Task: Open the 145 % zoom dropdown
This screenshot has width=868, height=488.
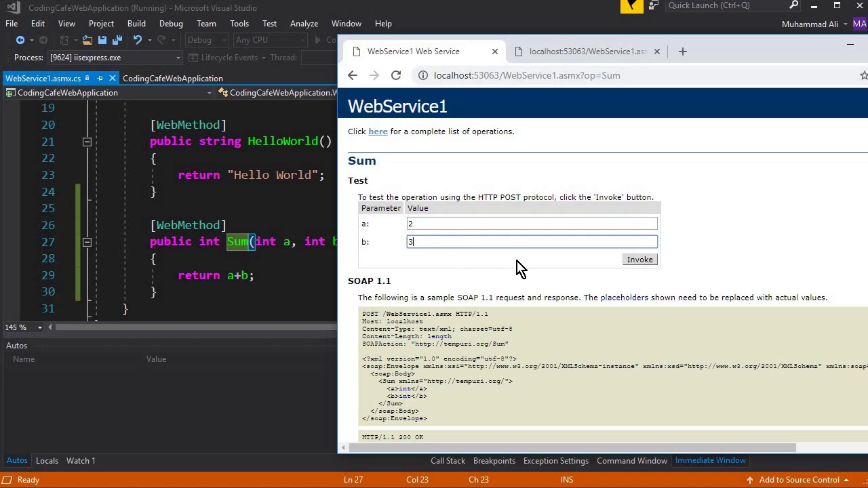Action: click(x=39, y=327)
